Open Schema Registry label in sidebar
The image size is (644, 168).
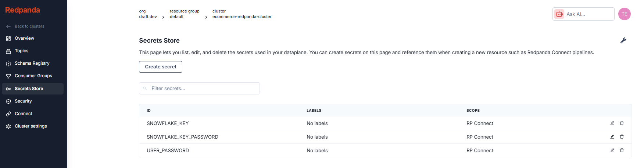pos(32,63)
